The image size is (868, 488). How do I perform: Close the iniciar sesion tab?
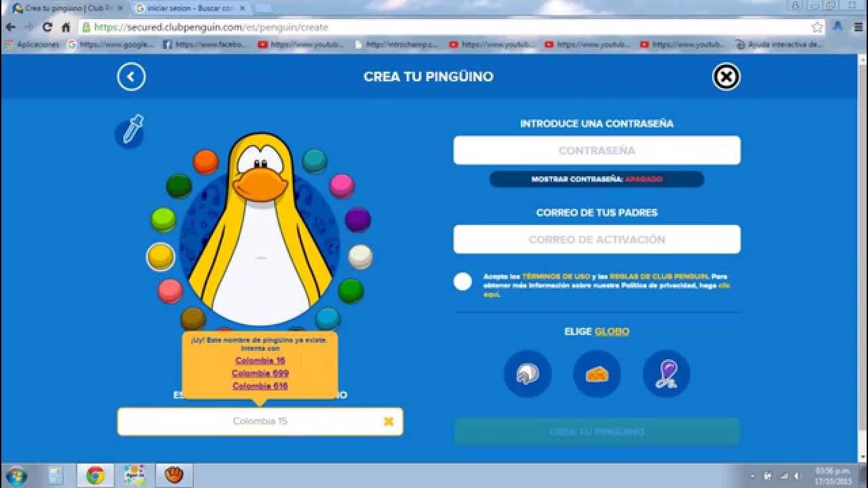pyautogui.click(x=242, y=8)
